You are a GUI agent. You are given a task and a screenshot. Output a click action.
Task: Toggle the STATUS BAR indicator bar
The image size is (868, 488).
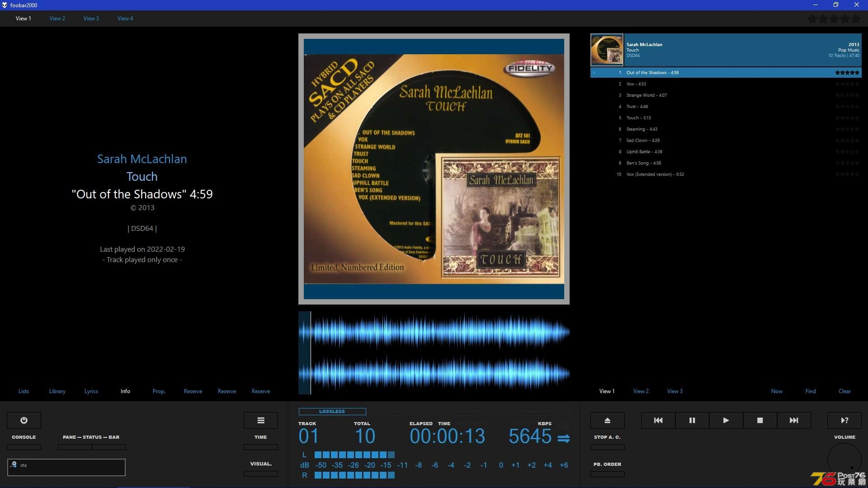click(x=109, y=447)
